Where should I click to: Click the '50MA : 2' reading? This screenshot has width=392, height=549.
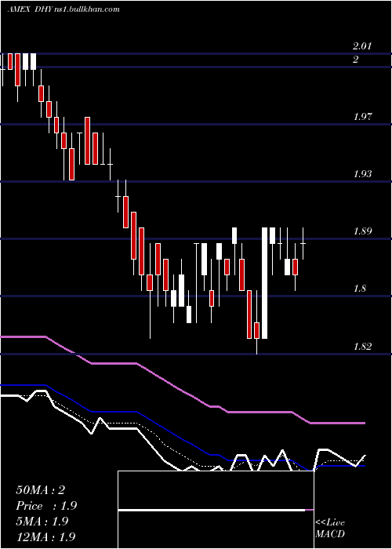(40, 490)
